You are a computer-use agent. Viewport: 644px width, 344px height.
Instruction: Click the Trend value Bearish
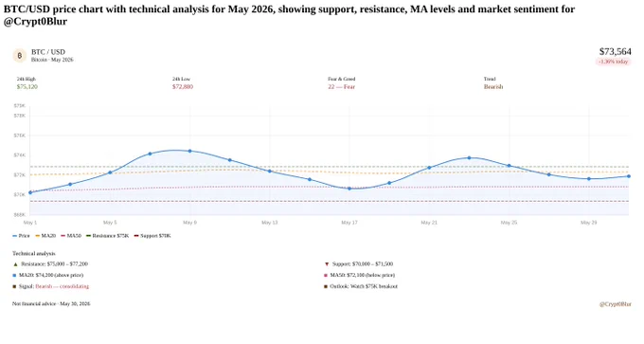[x=493, y=87]
